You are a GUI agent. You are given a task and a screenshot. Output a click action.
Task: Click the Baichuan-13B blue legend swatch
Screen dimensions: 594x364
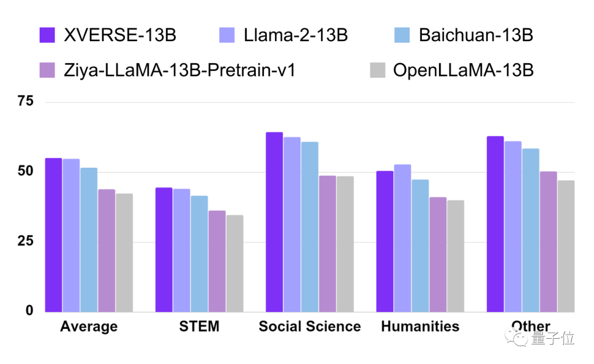(x=402, y=35)
